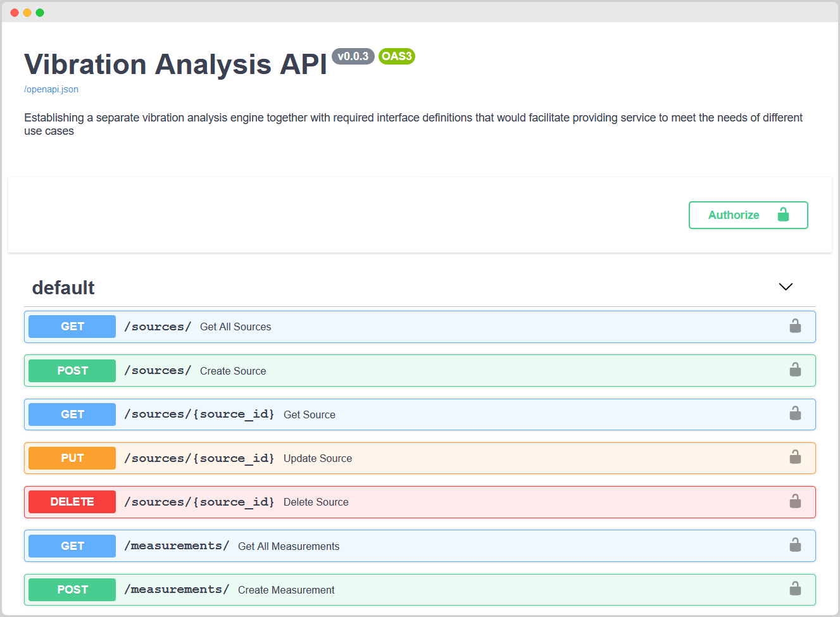The image size is (840, 617).
Task: Click the lock icon on Create Measurement row
Action: click(x=795, y=589)
